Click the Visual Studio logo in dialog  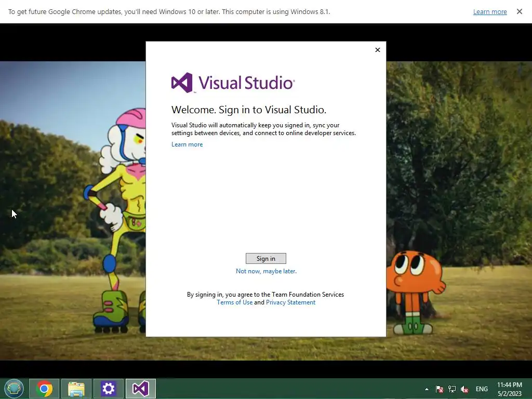(x=233, y=83)
